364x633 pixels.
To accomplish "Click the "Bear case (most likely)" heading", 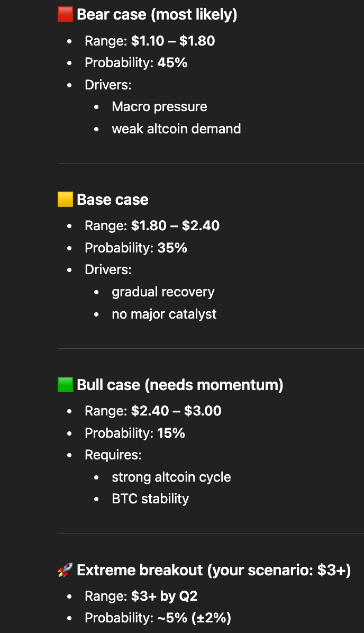I will pos(157,14).
